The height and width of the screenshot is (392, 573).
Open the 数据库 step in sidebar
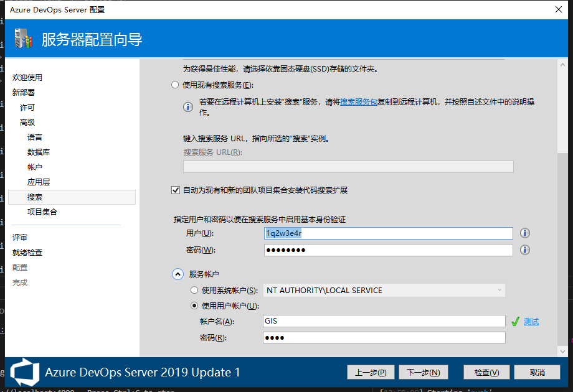(38, 152)
